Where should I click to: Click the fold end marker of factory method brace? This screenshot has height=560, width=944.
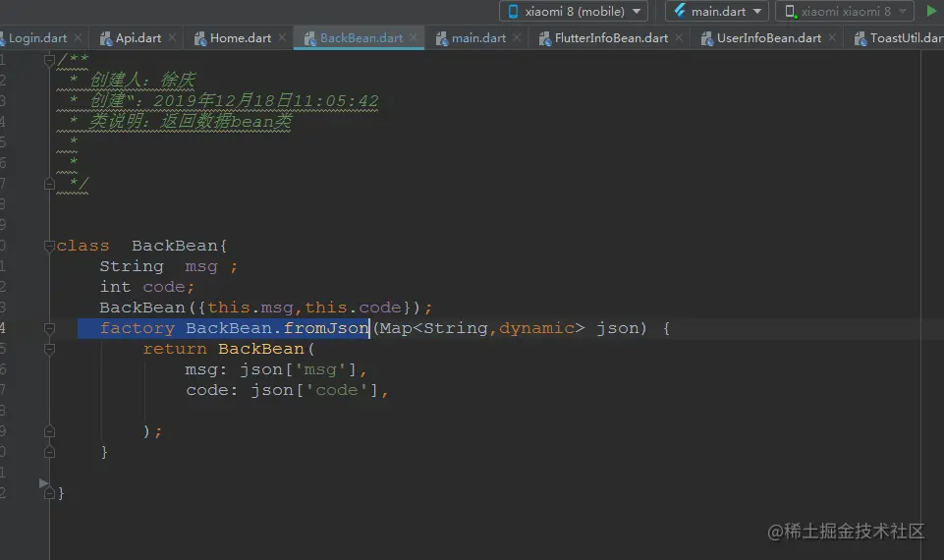click(x=49, y=452)
